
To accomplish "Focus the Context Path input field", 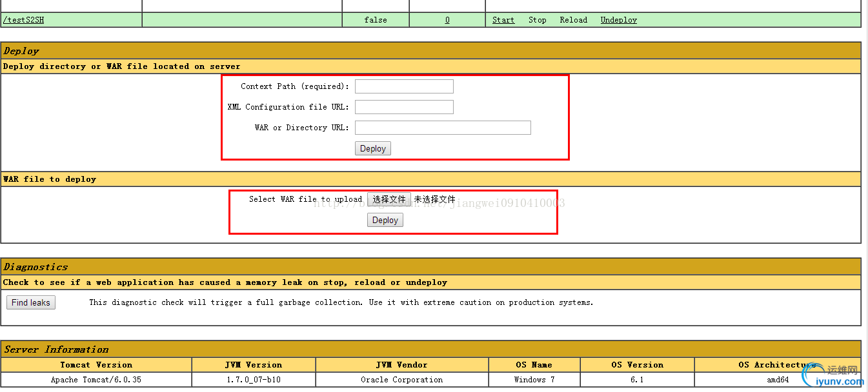I will [x=404, y=86].
